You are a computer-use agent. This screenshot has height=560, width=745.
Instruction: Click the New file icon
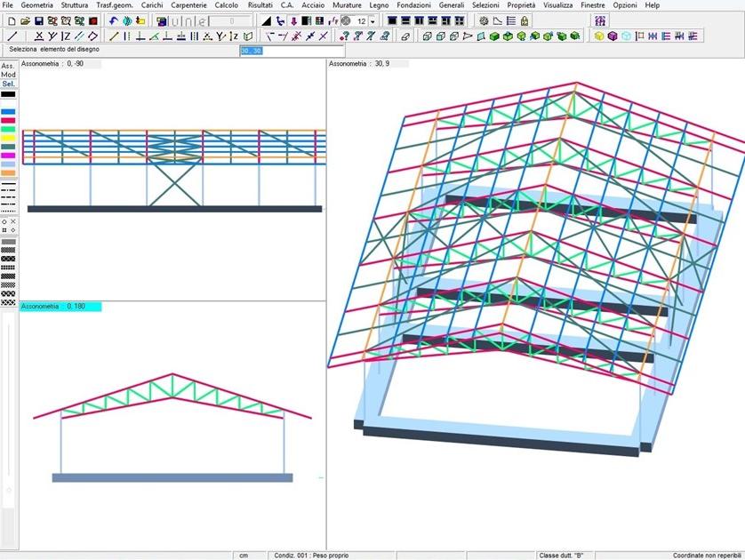[12, 20]
